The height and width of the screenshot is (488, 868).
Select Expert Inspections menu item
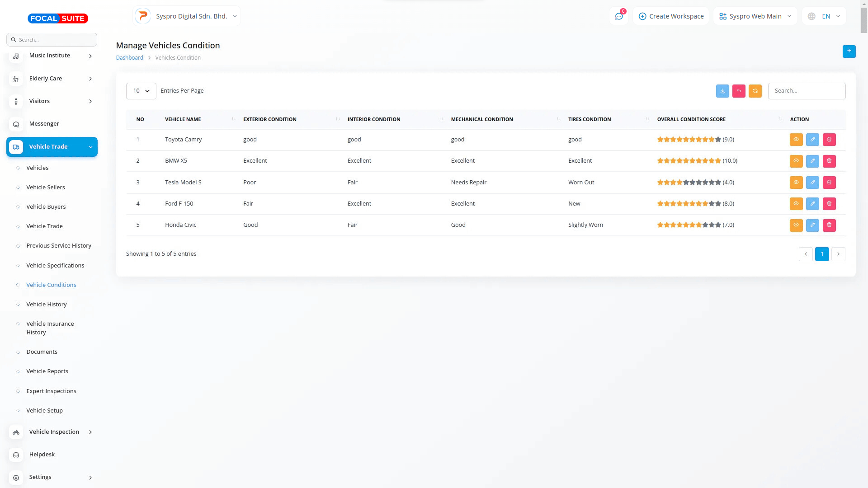pyautogui.click(x=51, y=391)
